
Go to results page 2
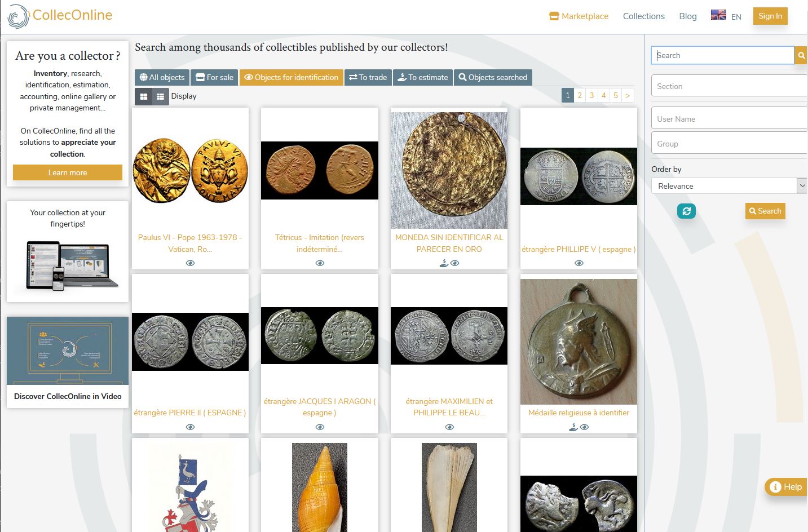(580, 95)
